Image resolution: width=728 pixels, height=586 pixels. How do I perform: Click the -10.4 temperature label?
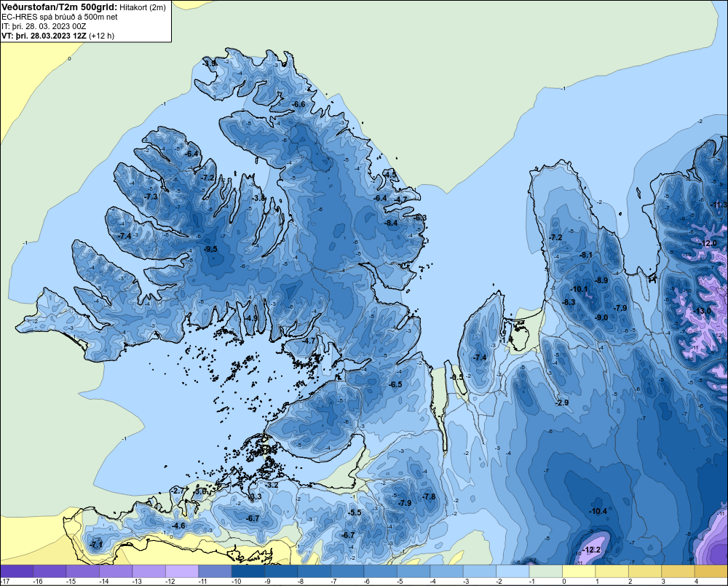pyautogui.click(x=598, y=511)
